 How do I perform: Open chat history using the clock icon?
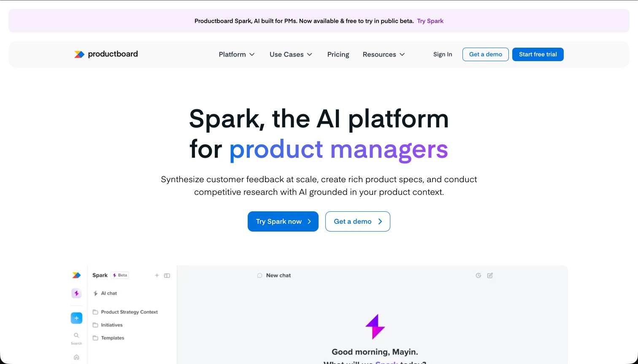478,275
